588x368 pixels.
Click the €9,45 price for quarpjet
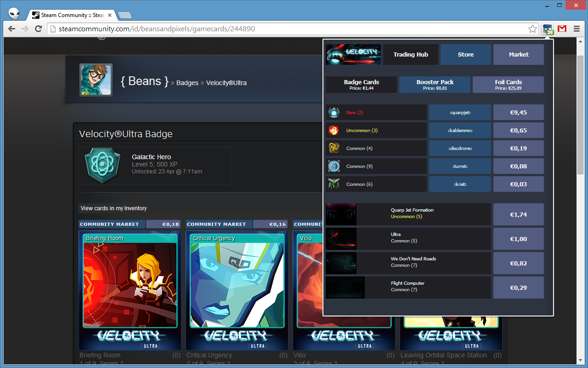(518, 113)
